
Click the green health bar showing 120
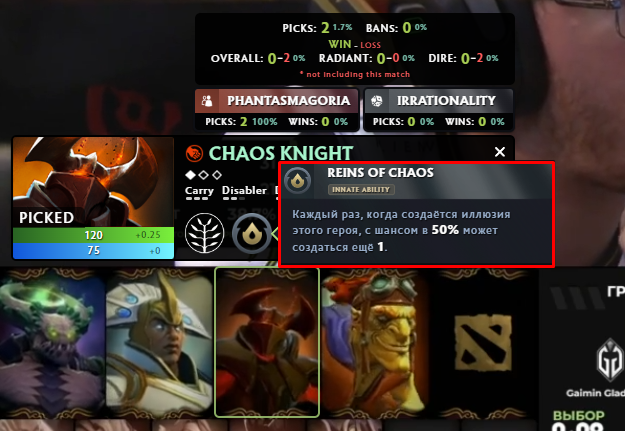(x=93, y=235)
